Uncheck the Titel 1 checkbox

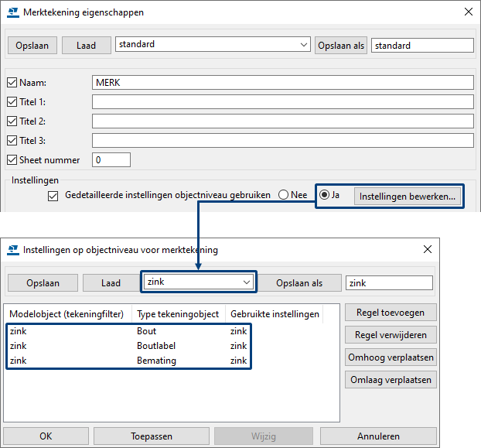coord(12,101)
